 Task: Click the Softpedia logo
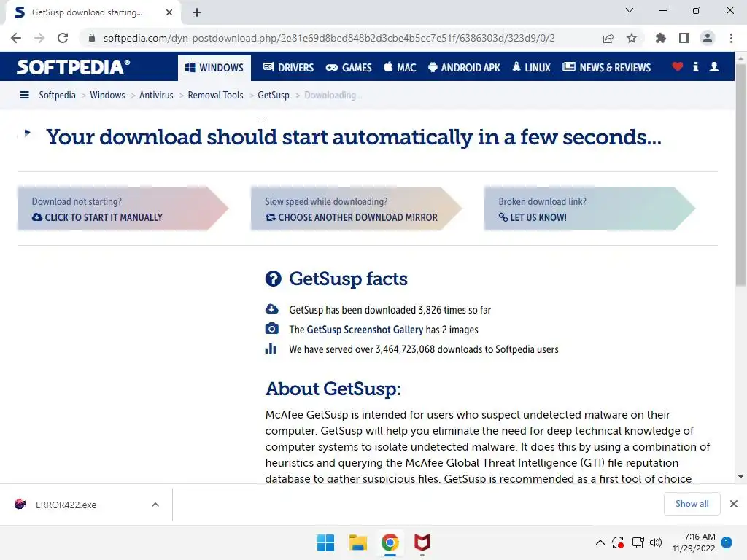tap(73, 67)
